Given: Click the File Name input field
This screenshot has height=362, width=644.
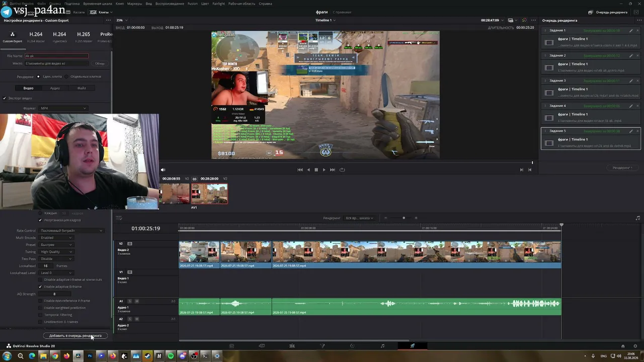Looking at the screenshot, I should [56, 56].
